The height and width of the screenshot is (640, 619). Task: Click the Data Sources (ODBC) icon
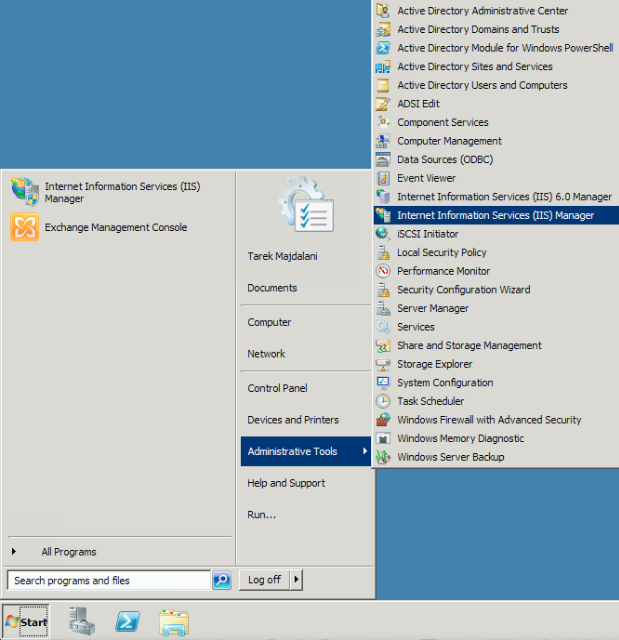point(383,159)
